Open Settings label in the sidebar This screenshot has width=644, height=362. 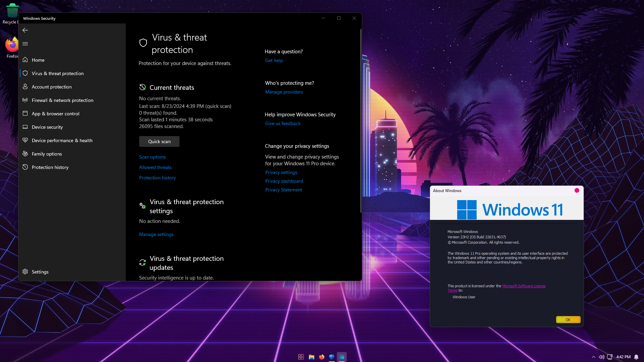[x=40, y=272]
